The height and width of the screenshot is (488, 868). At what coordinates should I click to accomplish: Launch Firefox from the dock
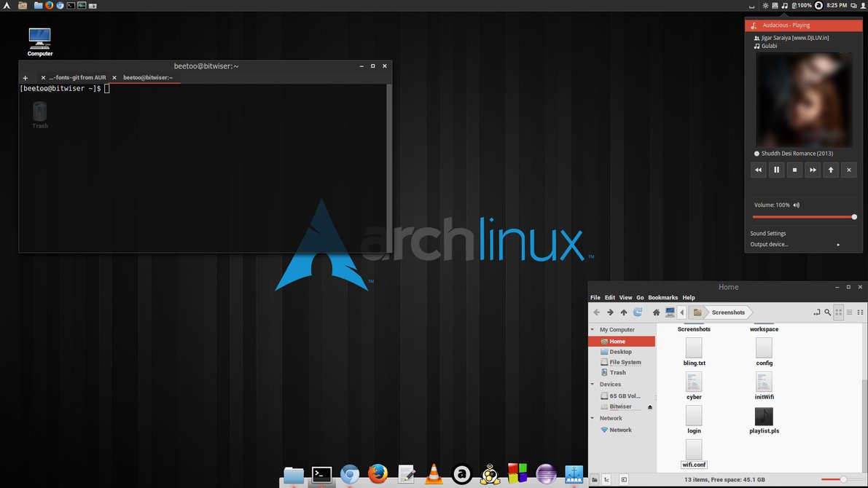click(378, 474)
